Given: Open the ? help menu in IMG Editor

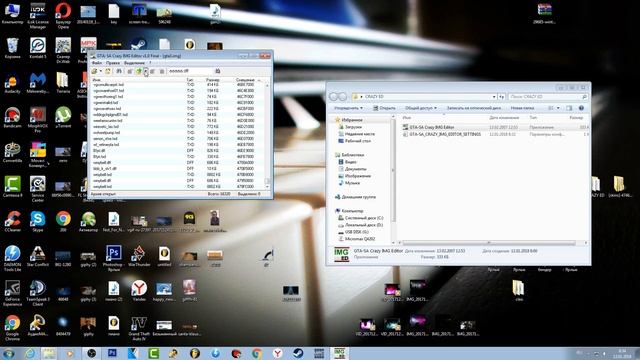Looking at the screenshot, I should tap(150, 63).
